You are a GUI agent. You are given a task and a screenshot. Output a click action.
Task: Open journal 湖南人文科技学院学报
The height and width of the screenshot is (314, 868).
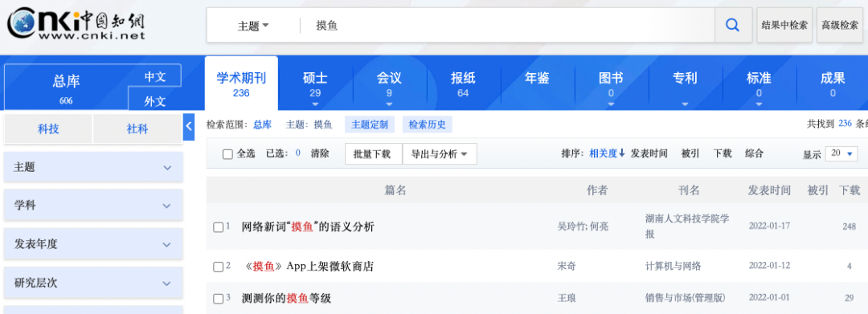[687, 226]
